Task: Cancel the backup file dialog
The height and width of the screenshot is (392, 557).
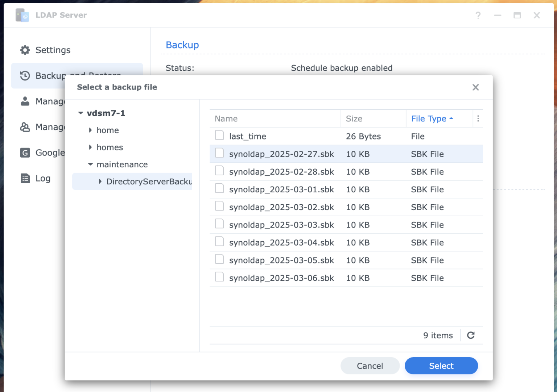Action: point(370,366)
